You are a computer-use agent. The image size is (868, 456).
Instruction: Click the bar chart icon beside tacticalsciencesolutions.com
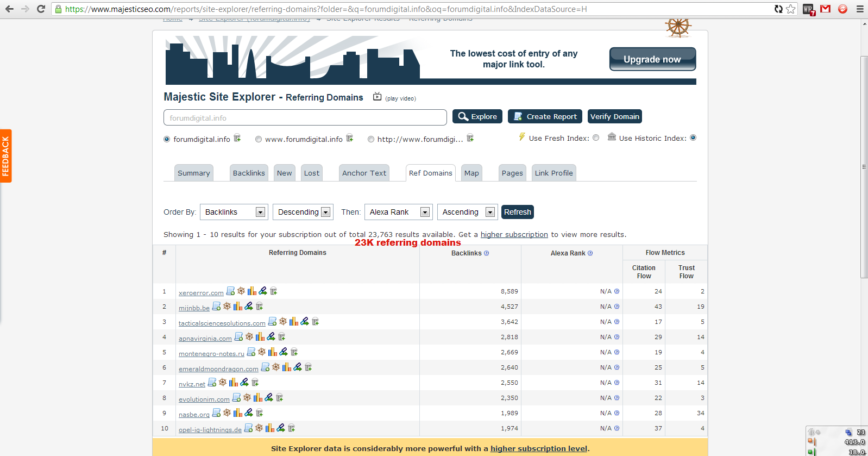(x=294, y=322)
